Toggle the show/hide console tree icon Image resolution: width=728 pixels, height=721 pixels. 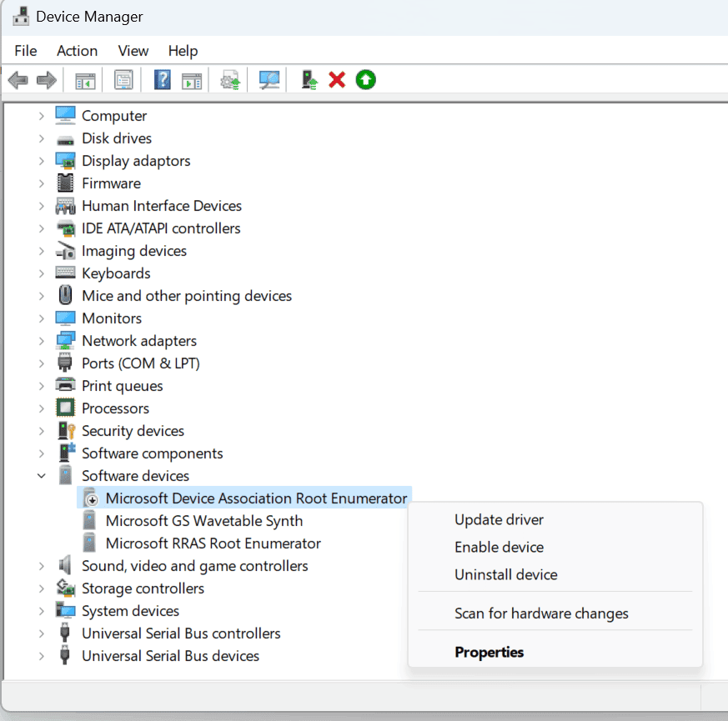coord(85,80)
